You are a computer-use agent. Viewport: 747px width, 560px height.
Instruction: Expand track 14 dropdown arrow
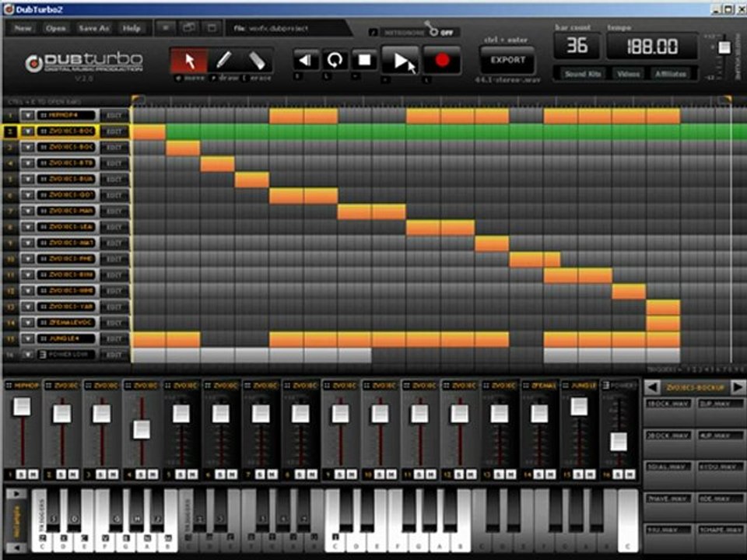[28, 323]
